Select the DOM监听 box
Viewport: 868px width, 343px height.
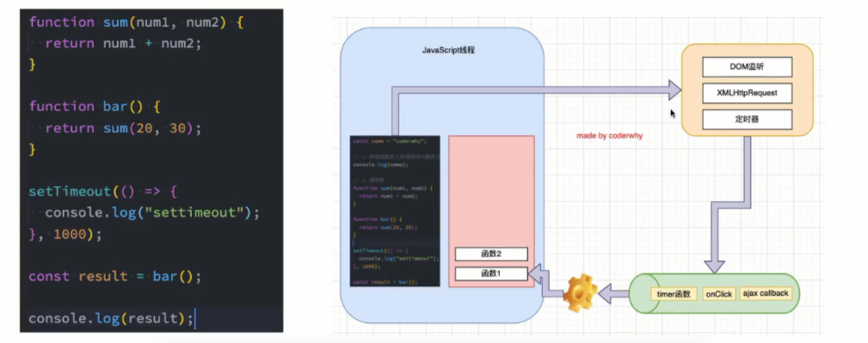[x=747, y=67]
